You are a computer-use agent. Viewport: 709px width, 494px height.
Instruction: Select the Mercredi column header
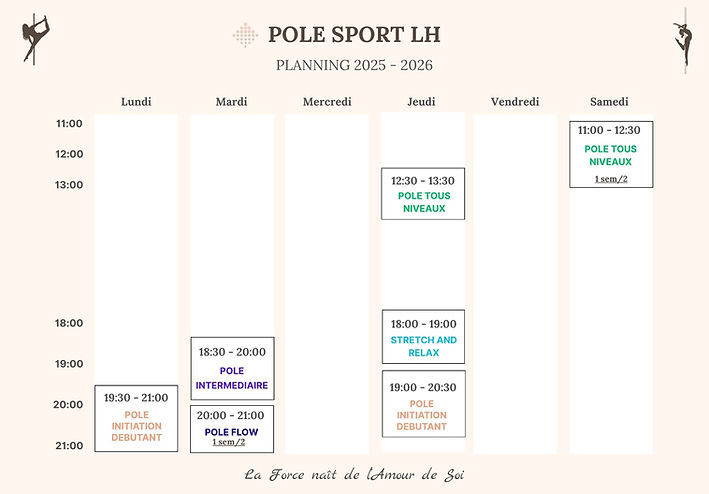pyautogui.click(x=326, y=102)
